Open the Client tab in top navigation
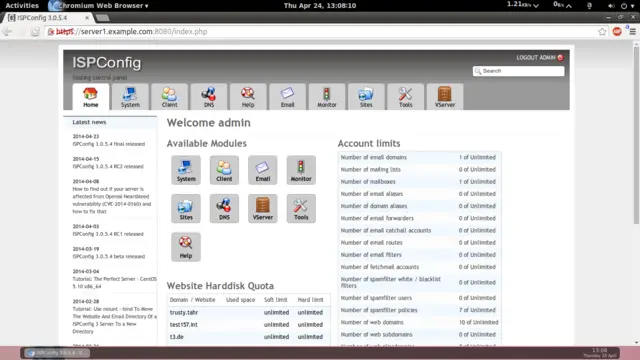The image size is (640, 360). pyautogui.click(x=169, y=97)
